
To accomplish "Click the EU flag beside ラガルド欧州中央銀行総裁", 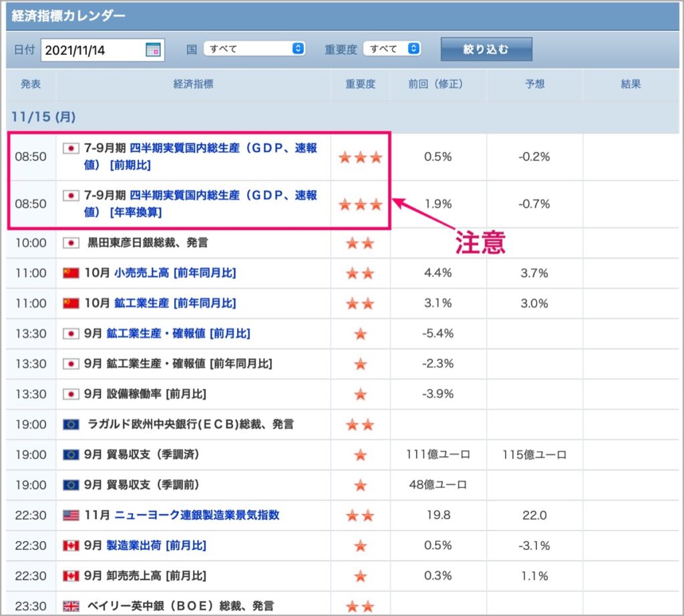I will coord(71,424).
